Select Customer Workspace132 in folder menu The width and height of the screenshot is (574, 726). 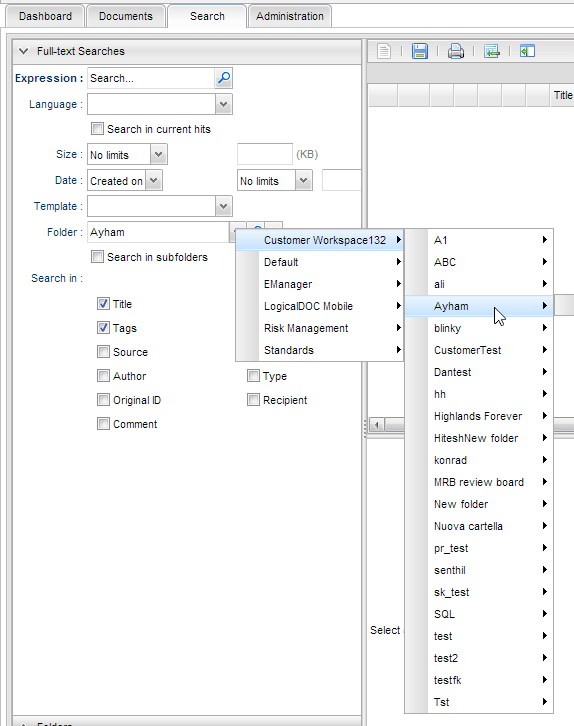pyautogui.click(x=319, y=240)
